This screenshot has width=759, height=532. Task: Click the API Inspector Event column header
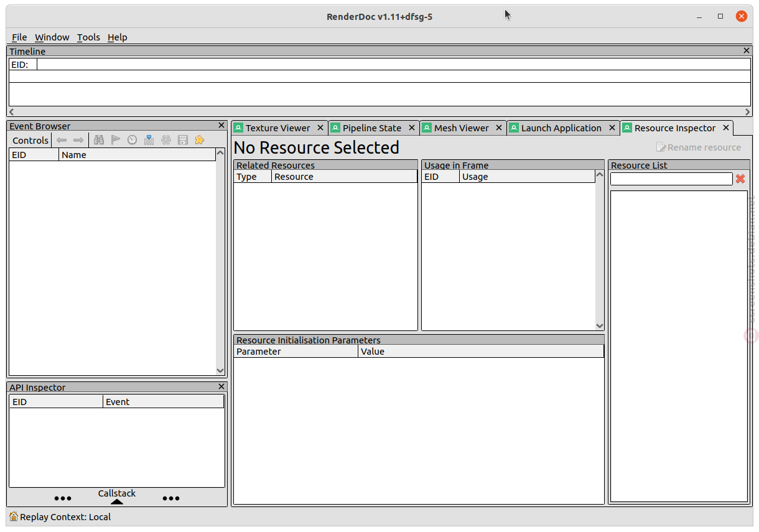tap(164, 402)
